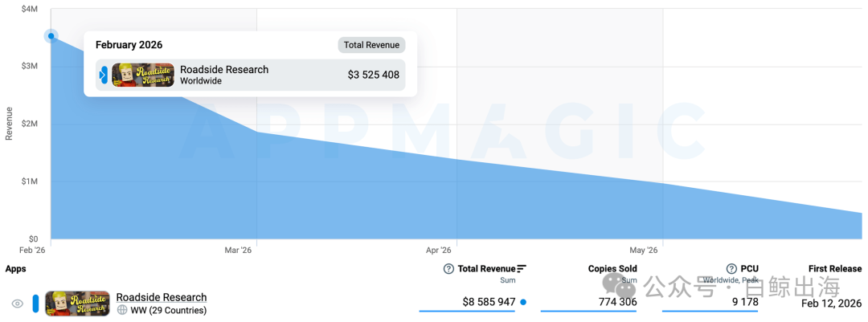Expand the blue chevron in the tooltip row
This screenshot has height=322, width=868.
[104, 75]
